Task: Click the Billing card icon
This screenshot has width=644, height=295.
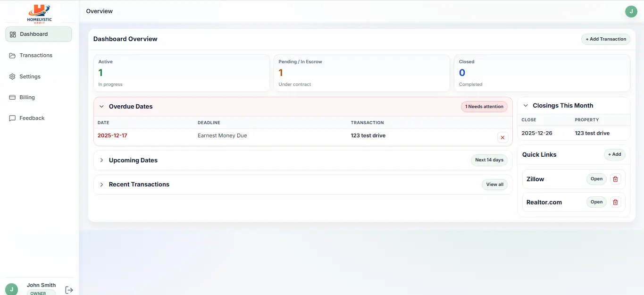Action: click(12, 97)
